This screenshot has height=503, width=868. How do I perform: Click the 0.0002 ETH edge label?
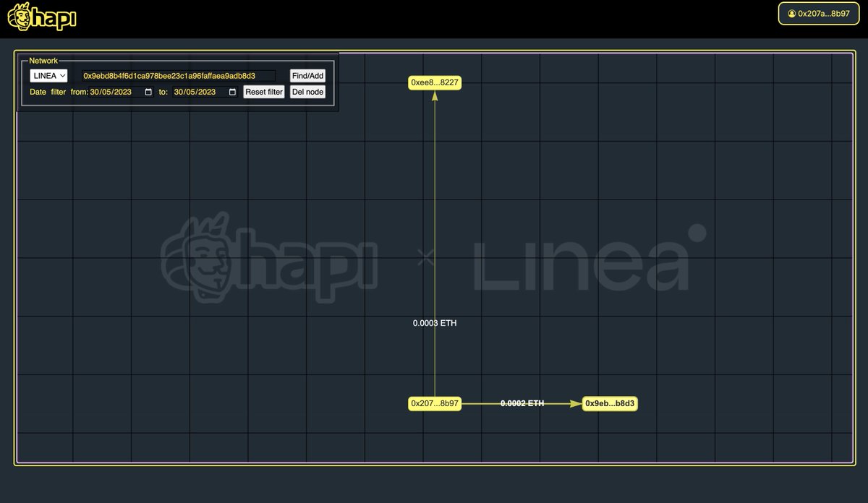(x=522, y=403)
